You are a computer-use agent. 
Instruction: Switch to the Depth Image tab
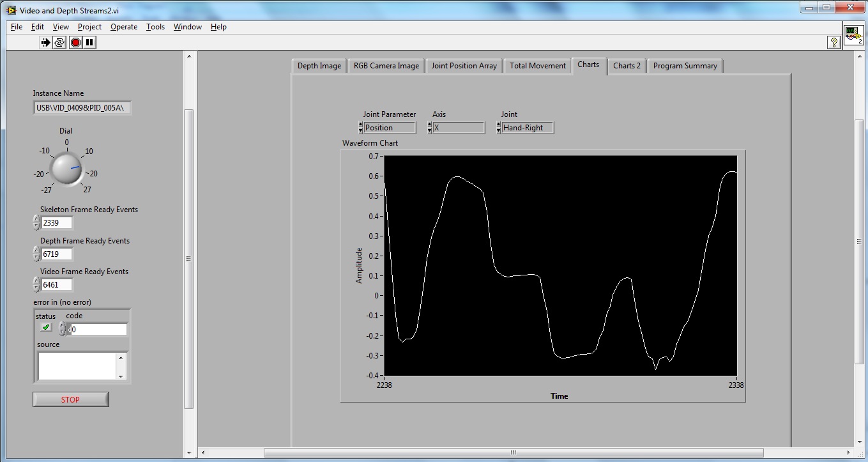319,66
